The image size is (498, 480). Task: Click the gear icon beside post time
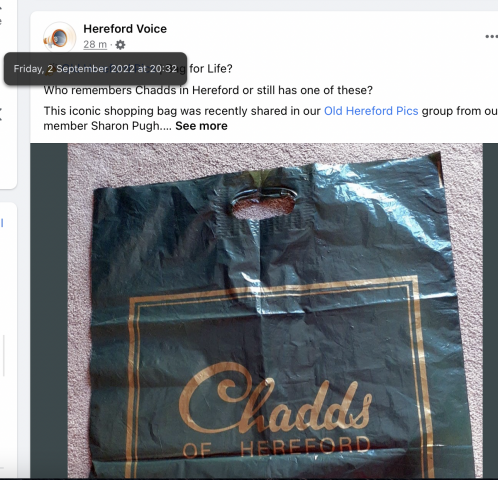(x=120, y=44)
